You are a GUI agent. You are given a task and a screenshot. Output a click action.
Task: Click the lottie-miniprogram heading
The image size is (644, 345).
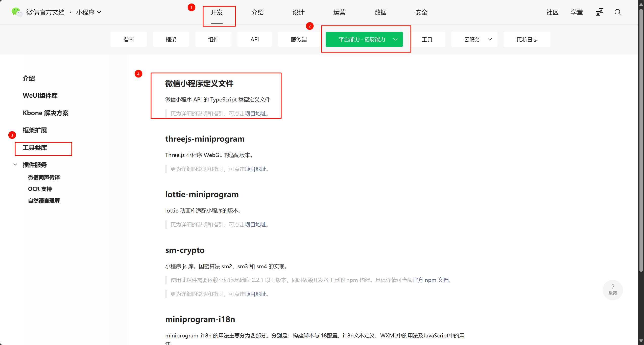(202, 194)
